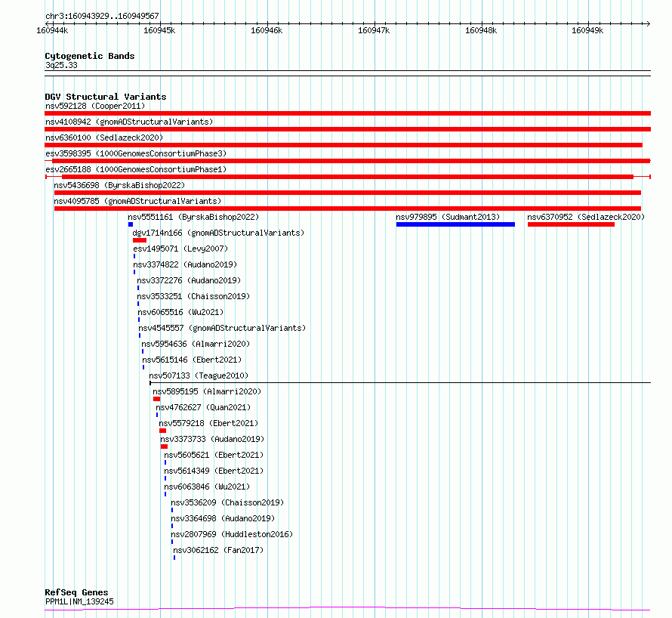The image size is (672, 618).
Task: Open esv3598395 1000GenomesConsortiumPhase3 entry
Action: [x=136, y=153]
